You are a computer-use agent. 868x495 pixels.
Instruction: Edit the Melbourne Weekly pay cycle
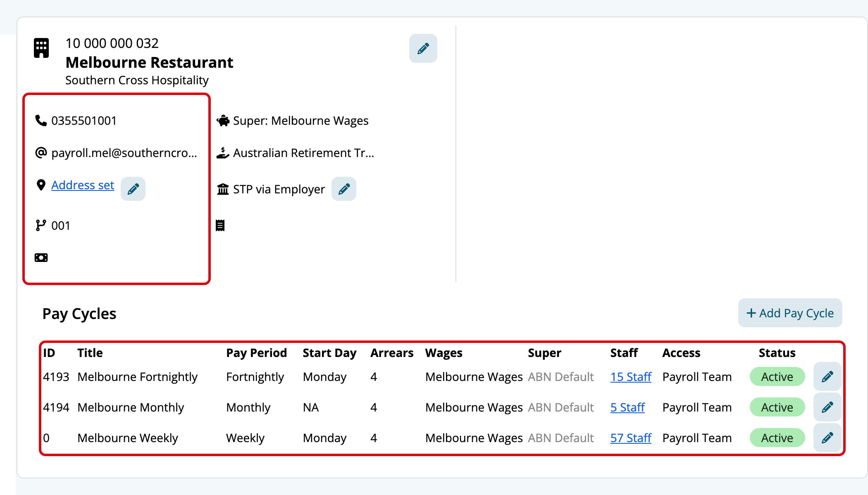tap(827, 438)
